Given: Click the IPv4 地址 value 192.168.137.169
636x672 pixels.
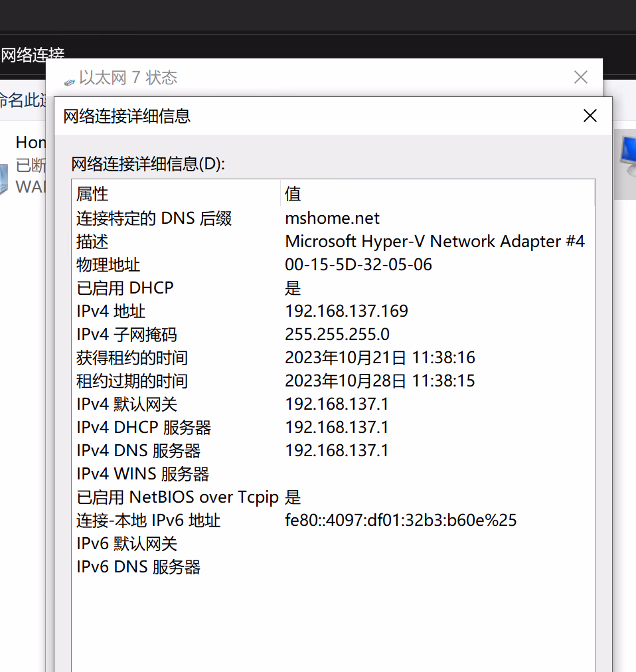Looking at the screenshot, I should (x=347, y=311).
